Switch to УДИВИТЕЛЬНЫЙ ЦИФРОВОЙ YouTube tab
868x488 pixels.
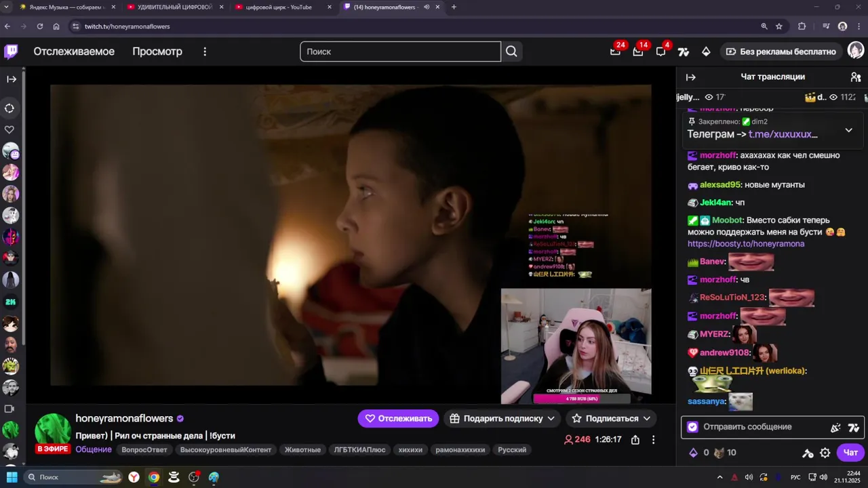coord(175,7)
